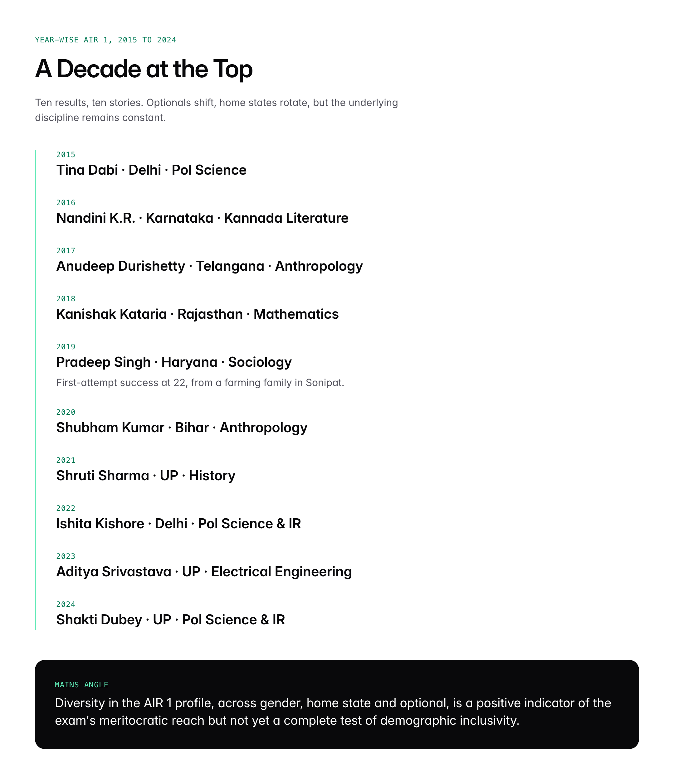Select the Pradeep Singh Haryana entry

(174, 362)
